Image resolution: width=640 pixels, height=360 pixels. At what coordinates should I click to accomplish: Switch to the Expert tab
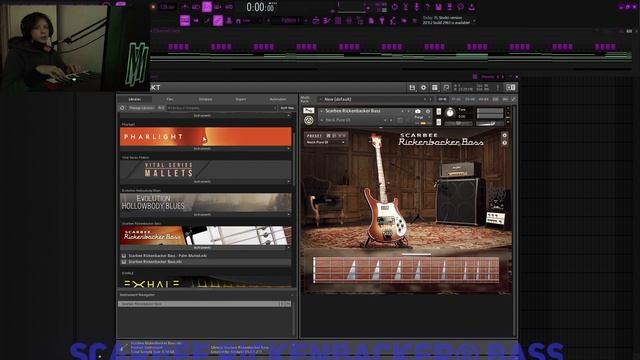pyautogui.click(x=241, y=99)
